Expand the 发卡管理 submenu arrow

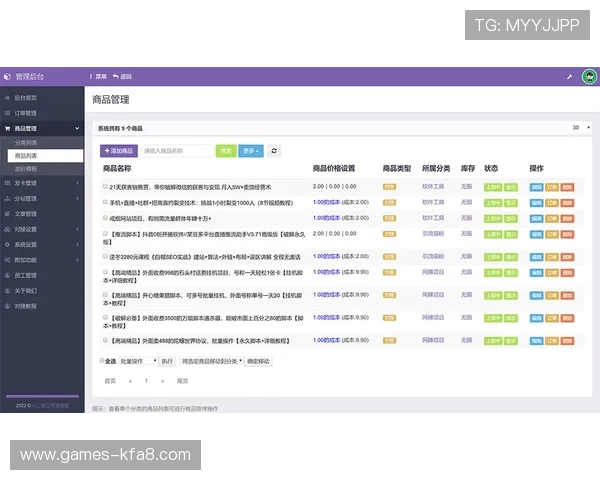(77, 183)
